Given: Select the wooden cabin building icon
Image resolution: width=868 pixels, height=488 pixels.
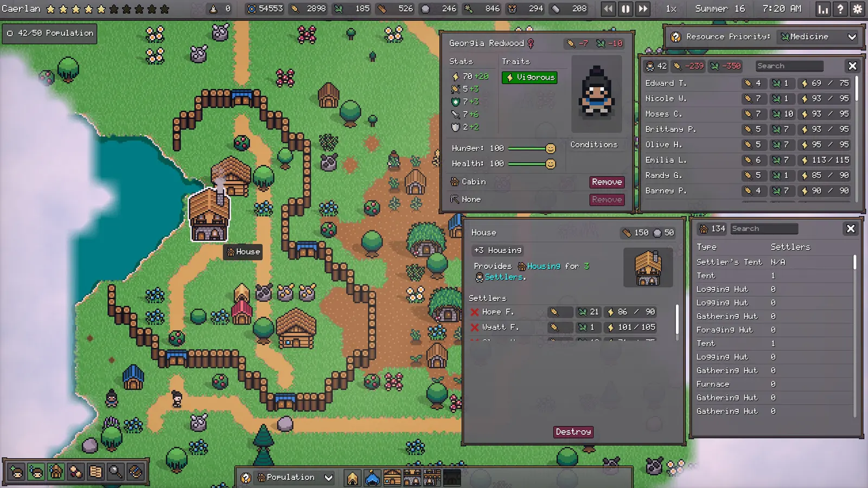Looking at the screenshot, I should coord(392,478).
